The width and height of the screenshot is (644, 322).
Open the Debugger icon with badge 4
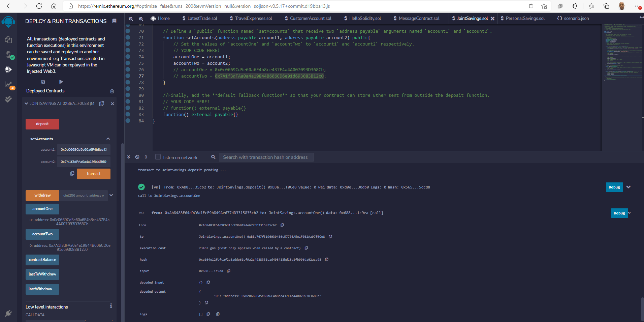[x=8, y=84]
